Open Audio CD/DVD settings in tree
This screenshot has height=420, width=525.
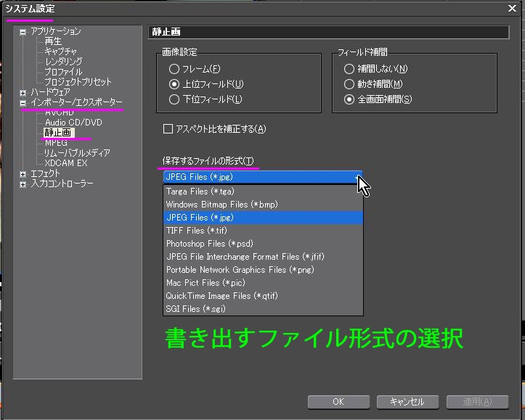(73, 123)
